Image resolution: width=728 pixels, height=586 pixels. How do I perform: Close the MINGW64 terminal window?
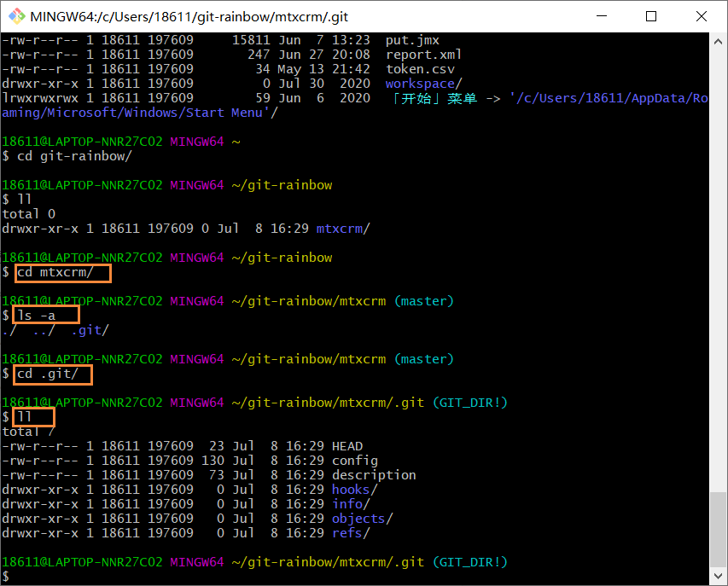click(702, 16)
